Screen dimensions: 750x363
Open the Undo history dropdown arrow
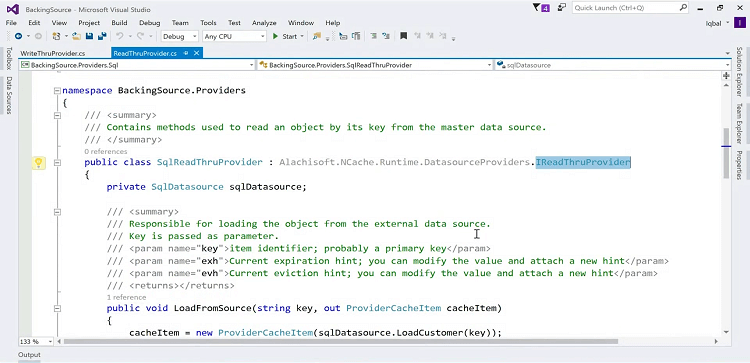coord(130,36)
